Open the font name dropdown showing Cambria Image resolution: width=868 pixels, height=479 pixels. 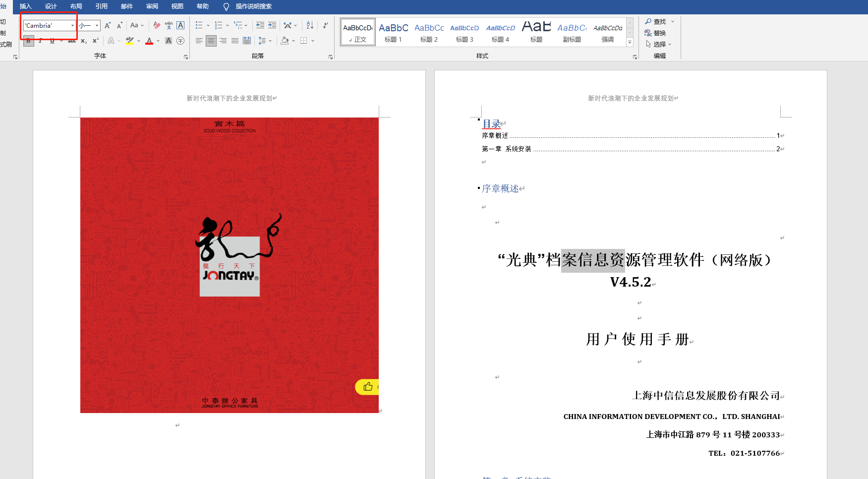tap(72, 25)
